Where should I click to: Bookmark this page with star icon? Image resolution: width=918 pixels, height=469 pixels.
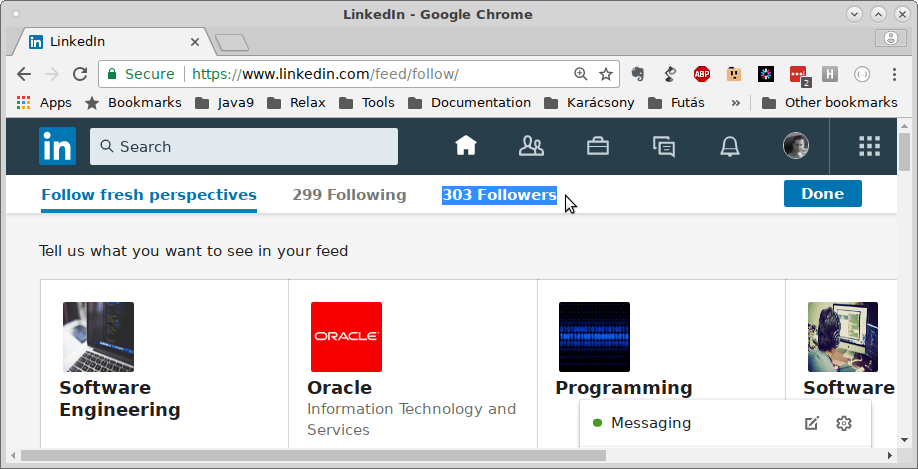[606, 74]
